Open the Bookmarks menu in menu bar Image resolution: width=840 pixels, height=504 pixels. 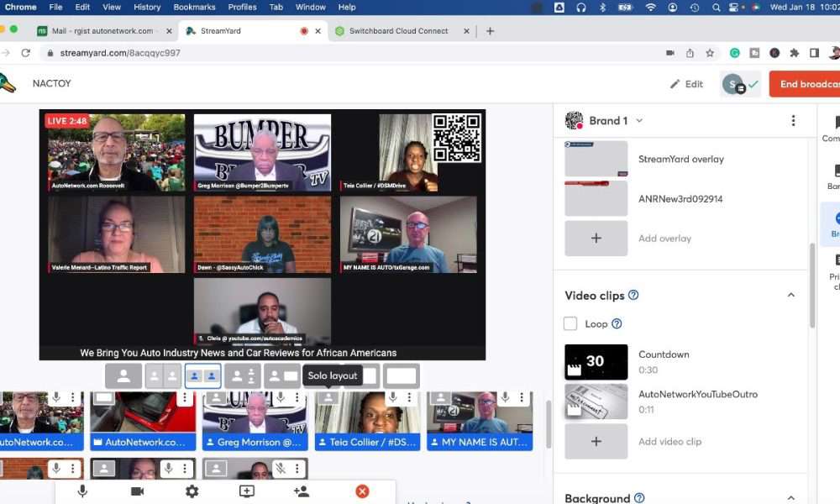tap(195, 7)
